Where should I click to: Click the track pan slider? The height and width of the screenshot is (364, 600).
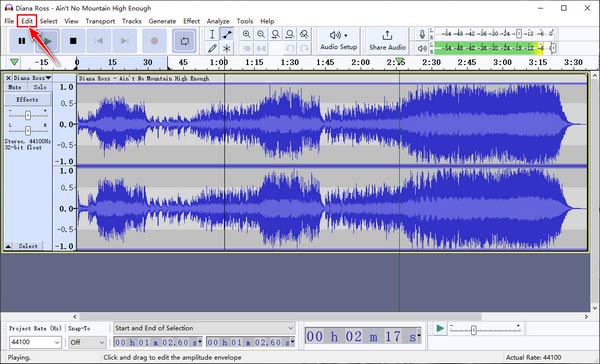pos(28,131)
